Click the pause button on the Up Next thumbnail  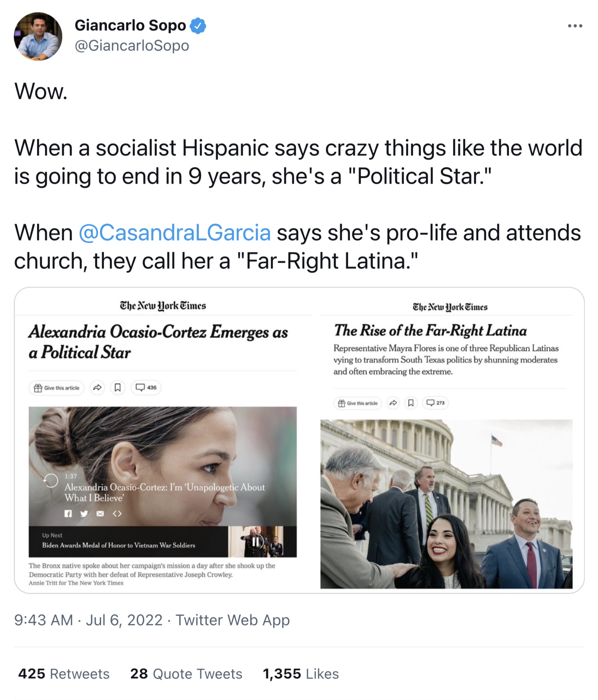point(255,542)
